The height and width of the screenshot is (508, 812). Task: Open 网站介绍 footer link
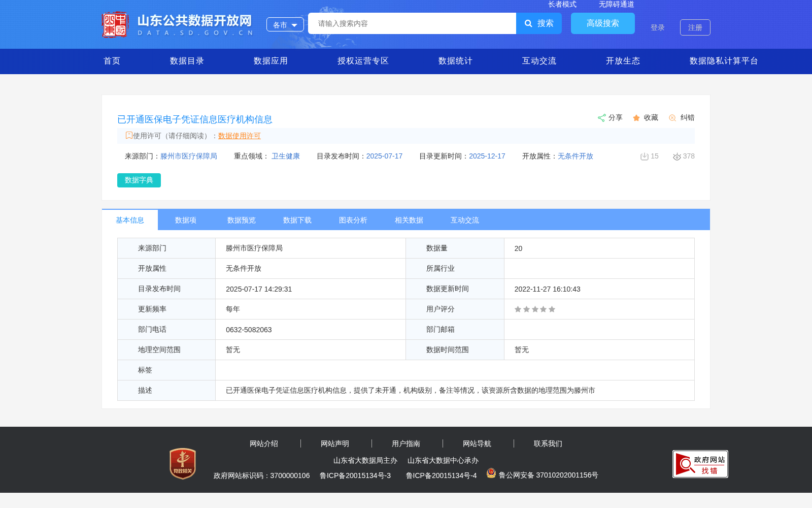264,443
